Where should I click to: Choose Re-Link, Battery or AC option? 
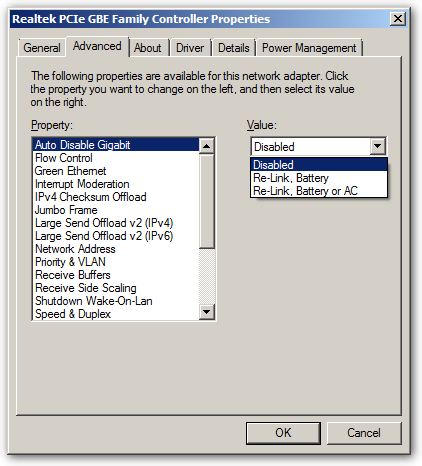pos(319,191)
